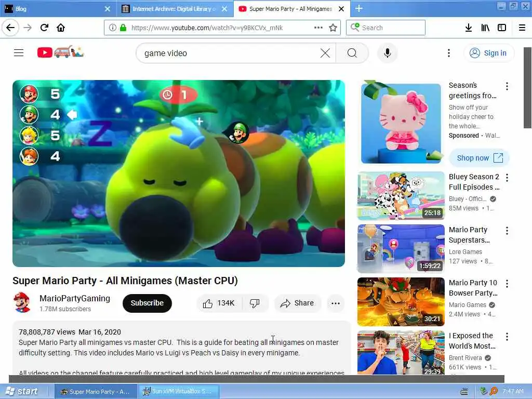Click the Shop now button
This screenshot has height=399, width=532.
pos(480,158)
